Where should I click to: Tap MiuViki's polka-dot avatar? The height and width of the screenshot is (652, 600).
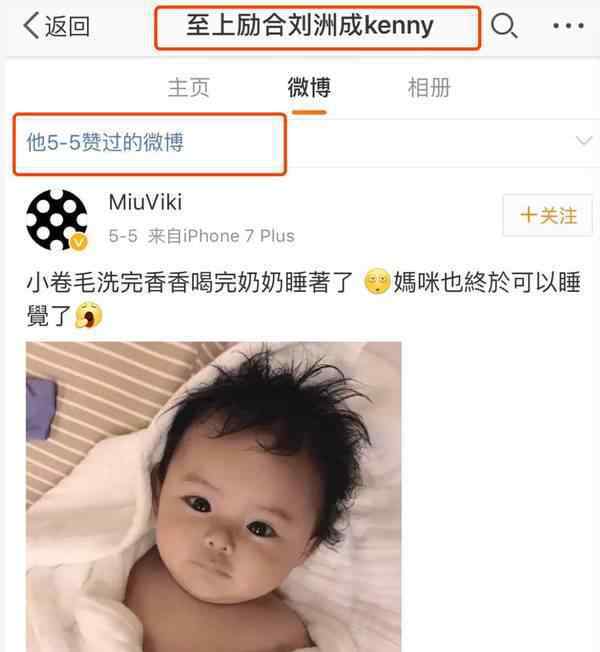pos(57,220)
